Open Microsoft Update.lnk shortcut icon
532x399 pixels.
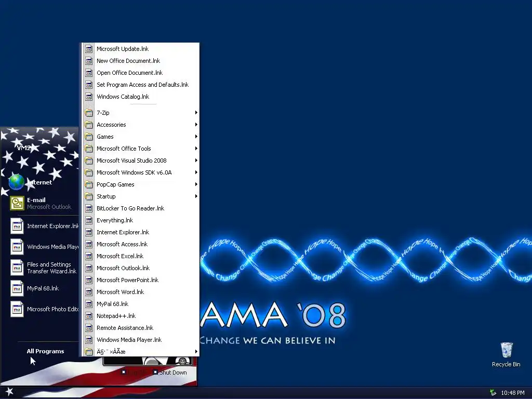[x=89, y=49]
